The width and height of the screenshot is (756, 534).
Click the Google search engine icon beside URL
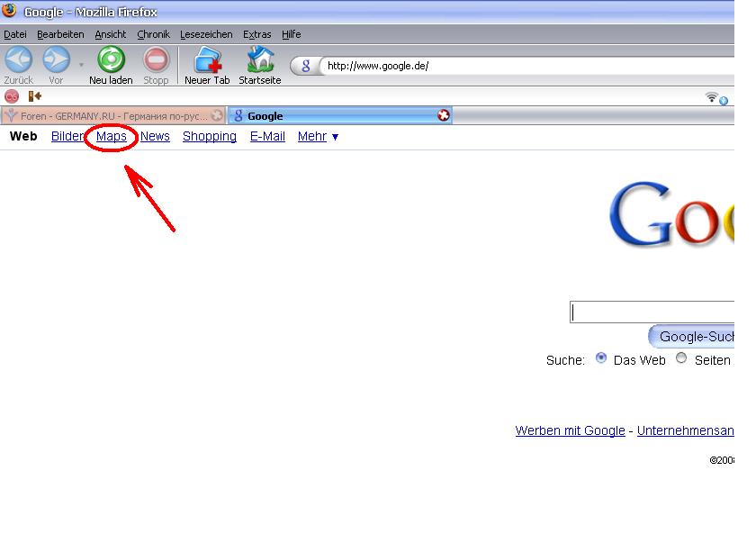(x=306, y=66)
